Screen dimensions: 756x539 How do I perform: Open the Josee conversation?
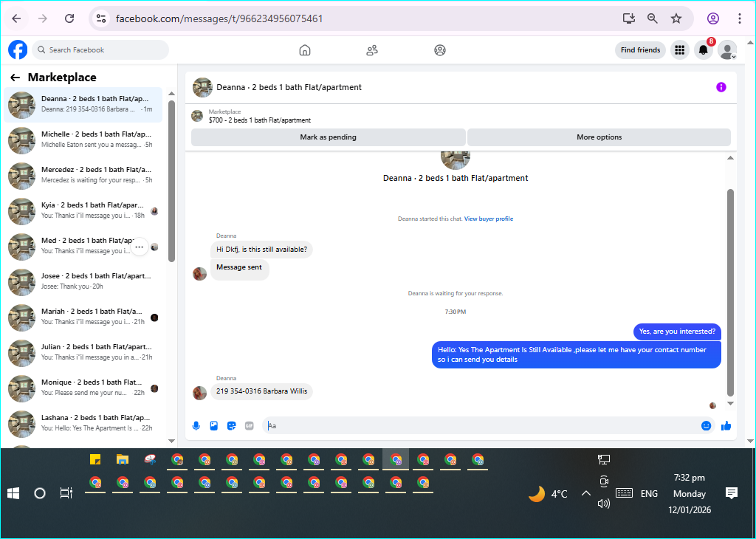point(83,282)
